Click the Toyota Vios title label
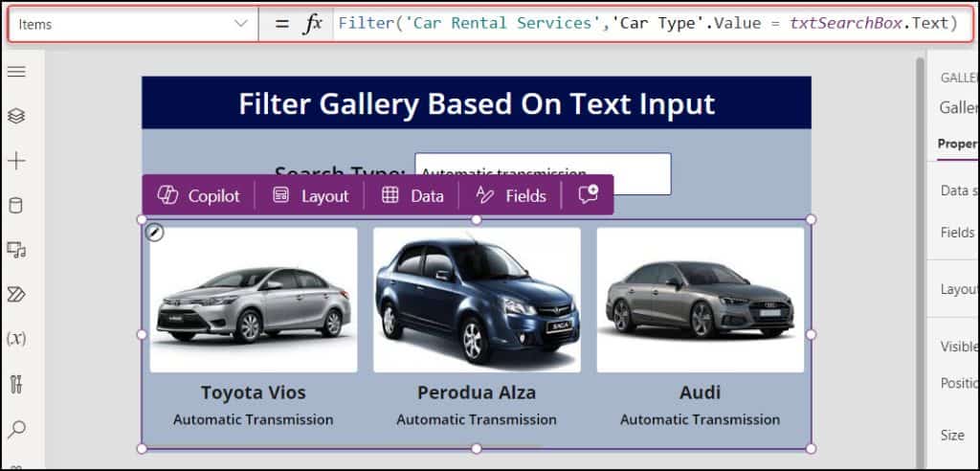980x471 pixels. [x=253, y=392]
